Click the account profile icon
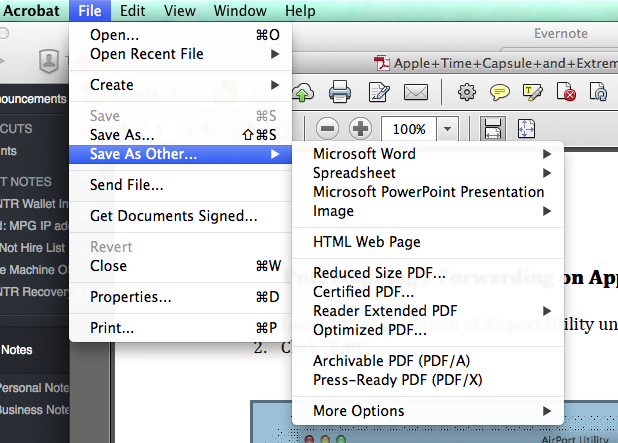Screen dimensions: 618x443 pyautogui.click(x=49, y=61)
